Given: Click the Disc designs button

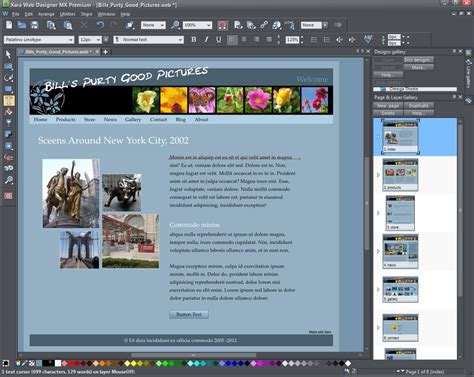Looking at the screenshot, I should [419, 60].
